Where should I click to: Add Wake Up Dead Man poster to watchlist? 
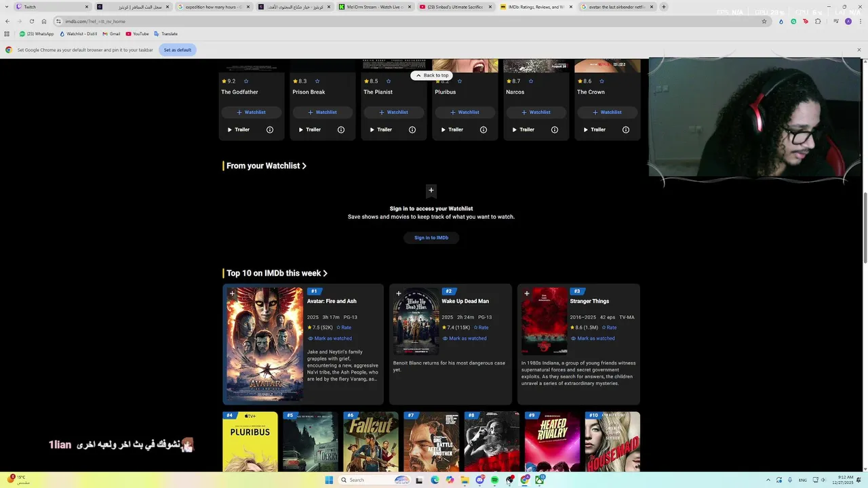click(x=398, y=293)
